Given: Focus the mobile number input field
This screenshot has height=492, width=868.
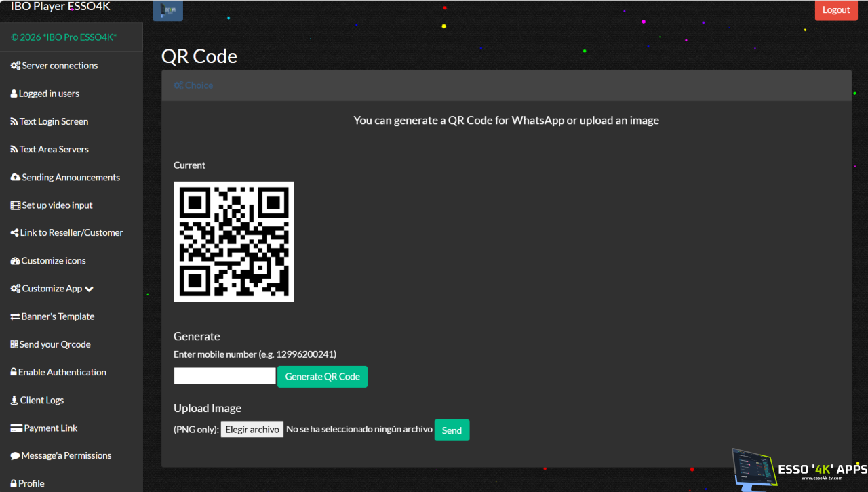Looking at the screenshot, I should 224,376.
